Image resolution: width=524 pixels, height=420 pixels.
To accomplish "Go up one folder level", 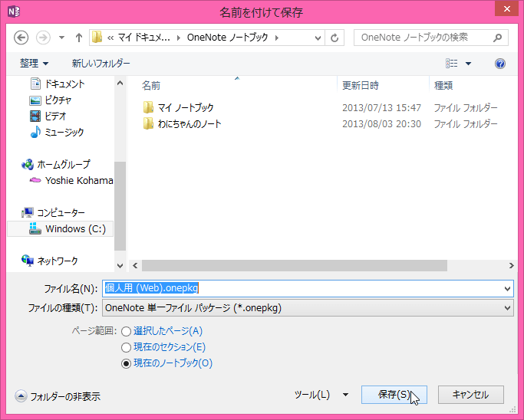I will [79, 38].
